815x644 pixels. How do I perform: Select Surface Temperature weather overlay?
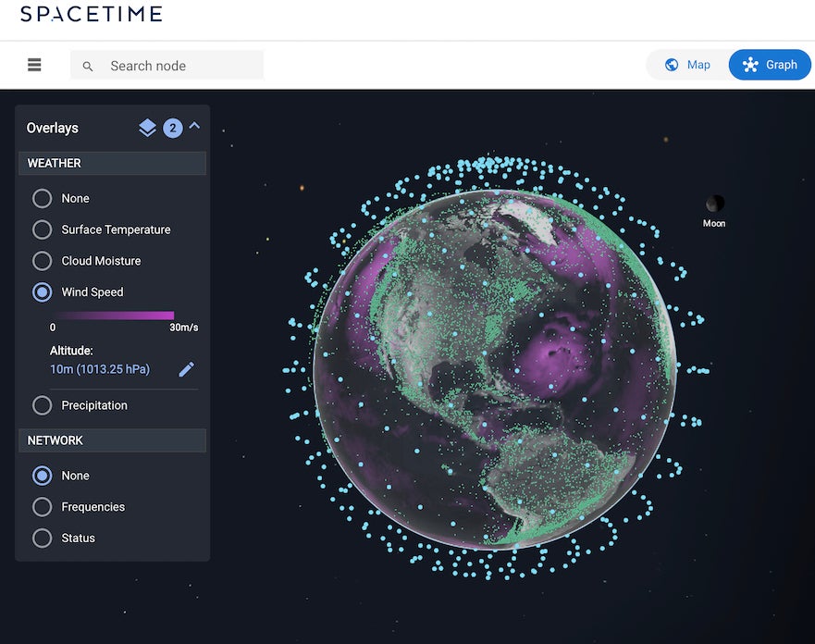click(43, 229)
